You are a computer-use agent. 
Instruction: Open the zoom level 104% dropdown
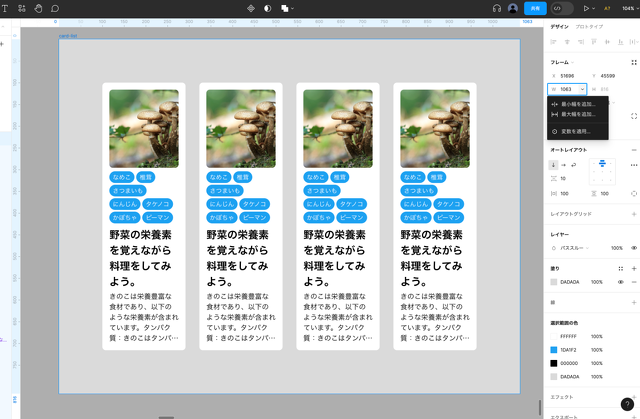628,8
